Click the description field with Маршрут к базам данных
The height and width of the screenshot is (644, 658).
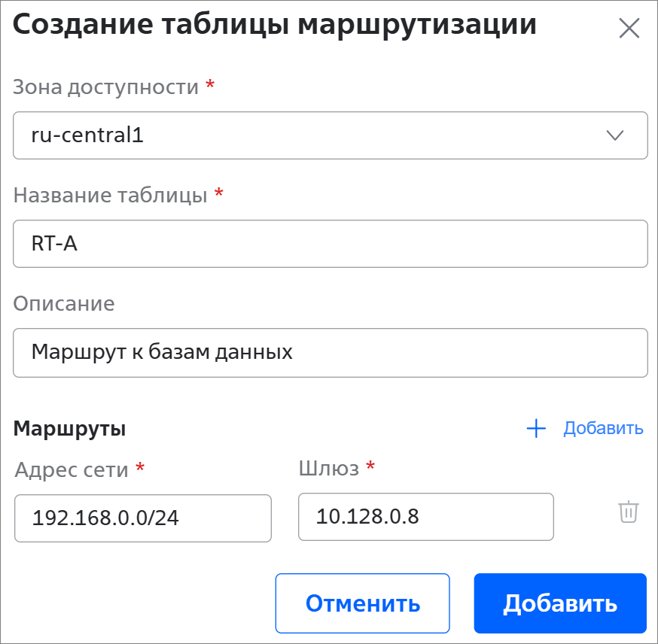pyautogui.click(x=330, y=352)
